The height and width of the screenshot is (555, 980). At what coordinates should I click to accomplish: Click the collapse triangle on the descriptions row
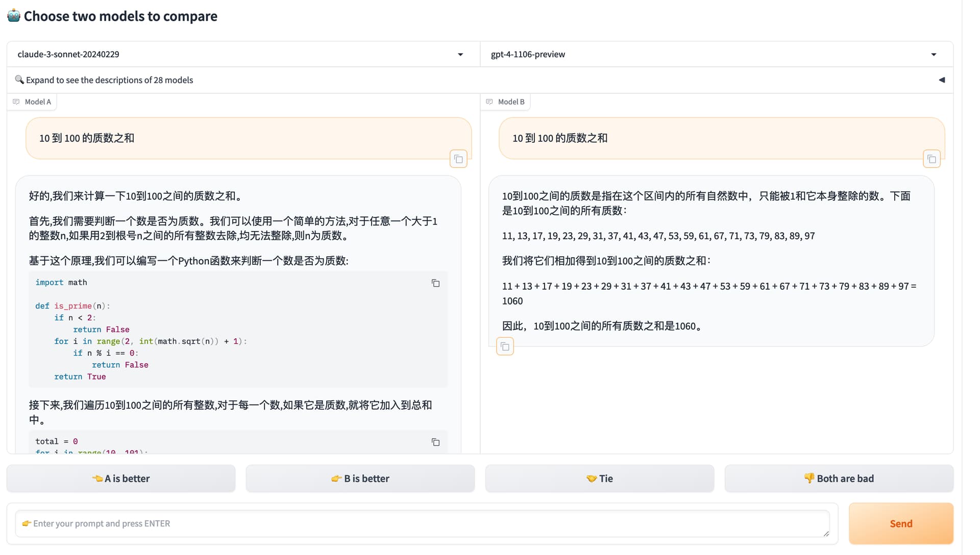942,80
